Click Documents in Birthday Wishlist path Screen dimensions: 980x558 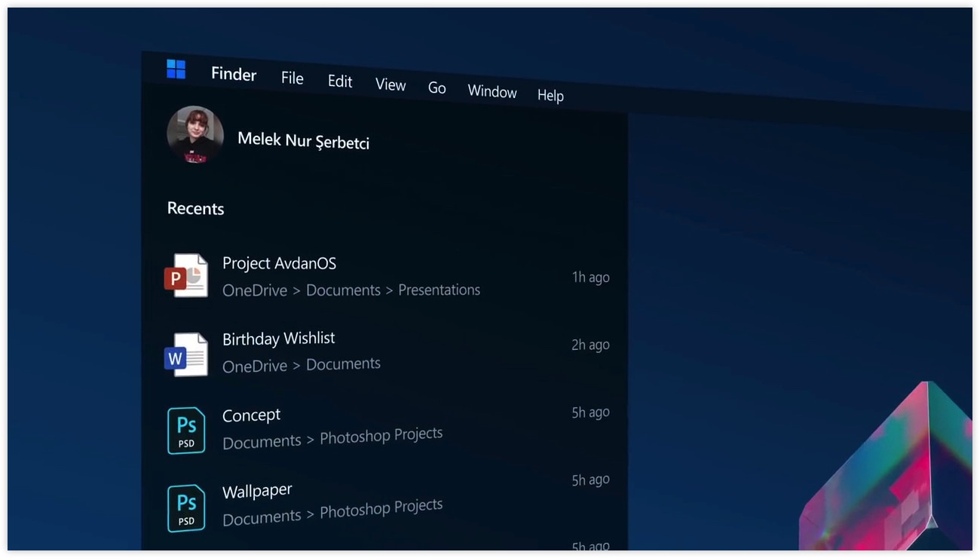pos(343,364)
